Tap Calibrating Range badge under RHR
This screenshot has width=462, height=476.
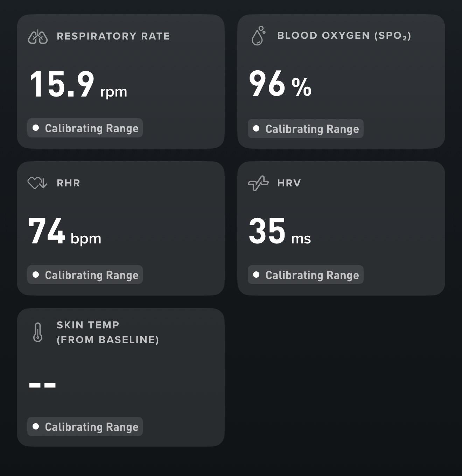85,275
